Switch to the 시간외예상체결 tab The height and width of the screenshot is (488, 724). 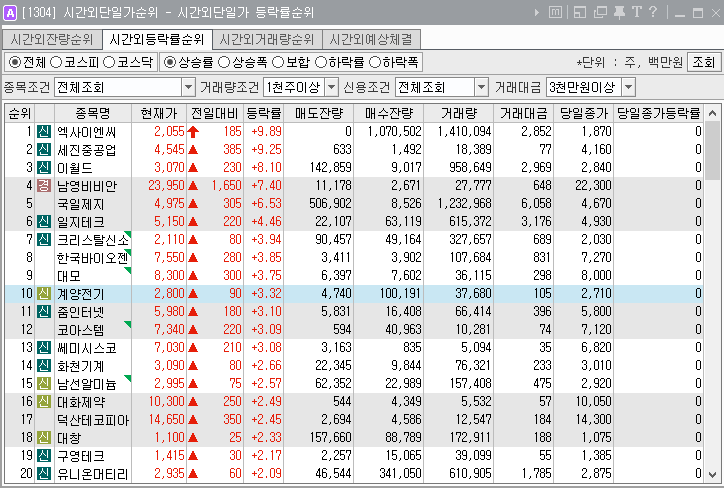(371, 40)
